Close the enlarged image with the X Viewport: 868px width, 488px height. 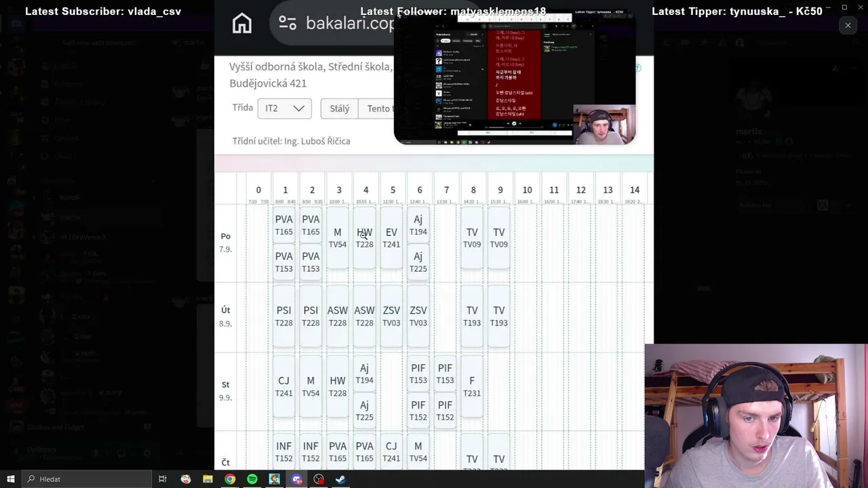pos(848,26)
